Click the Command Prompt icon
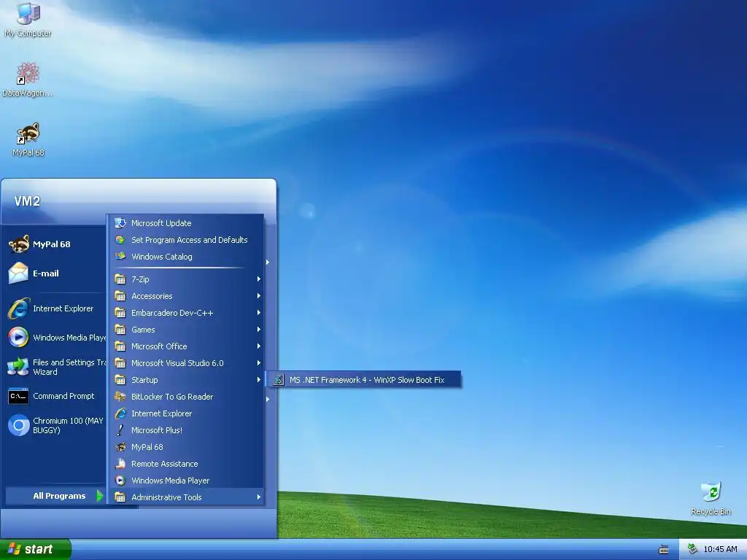The image size is (747, 560). pyautogui.click(x=18, y=396)
